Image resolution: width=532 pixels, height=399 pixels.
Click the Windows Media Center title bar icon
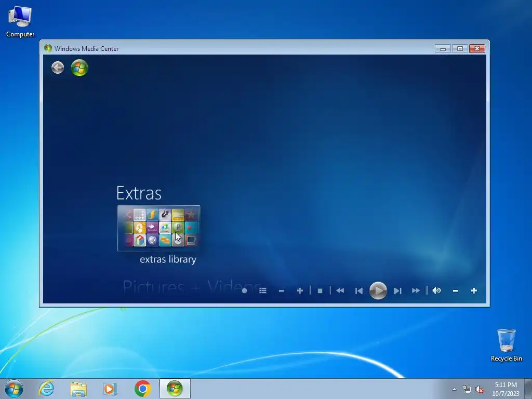point(48,48)
